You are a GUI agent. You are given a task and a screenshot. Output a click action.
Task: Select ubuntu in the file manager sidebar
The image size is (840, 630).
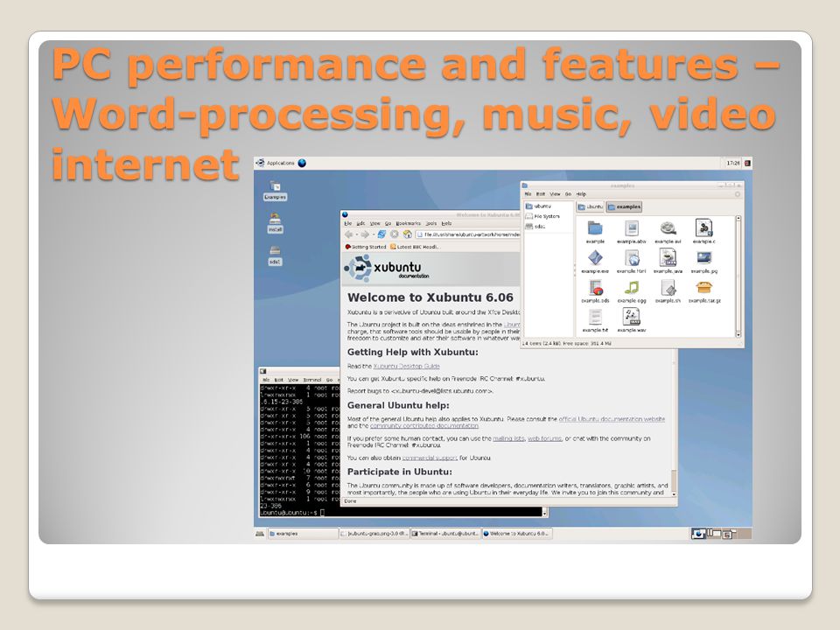[x=538, y=206]
